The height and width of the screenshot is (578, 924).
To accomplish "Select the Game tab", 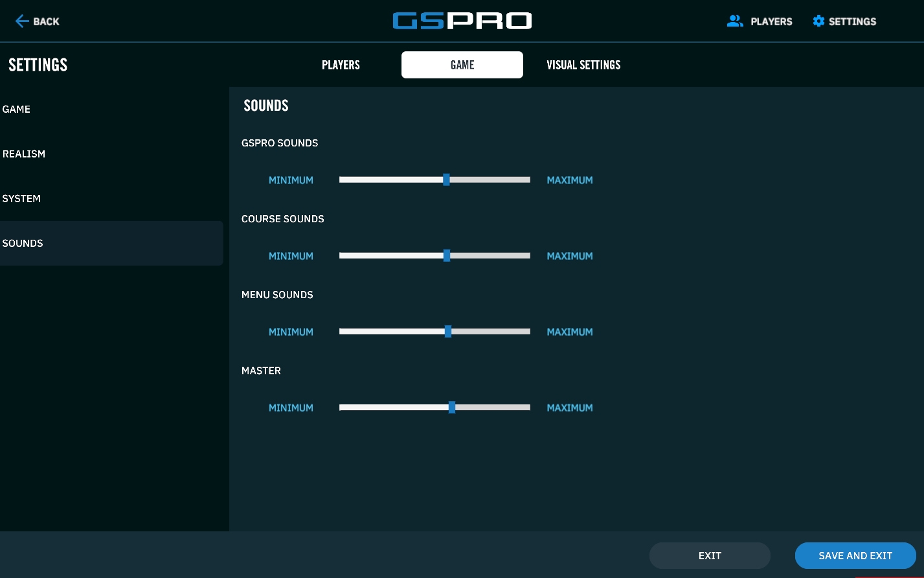I will tap(462, 65).
